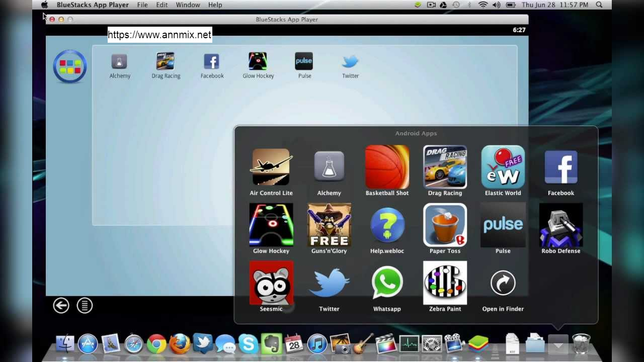Launch the Robo Defense app
Viewport: 644px width, 362px height.
(561, 225)
